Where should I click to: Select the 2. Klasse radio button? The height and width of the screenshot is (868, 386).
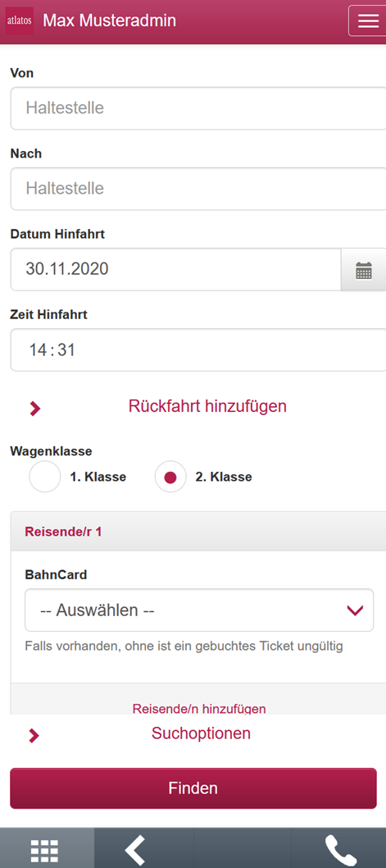click(x=170, y=477)
